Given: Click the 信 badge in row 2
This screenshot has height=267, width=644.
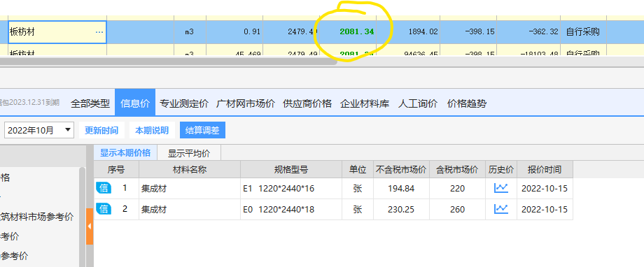Looking at the screenshot, I should tap(104, 209).
